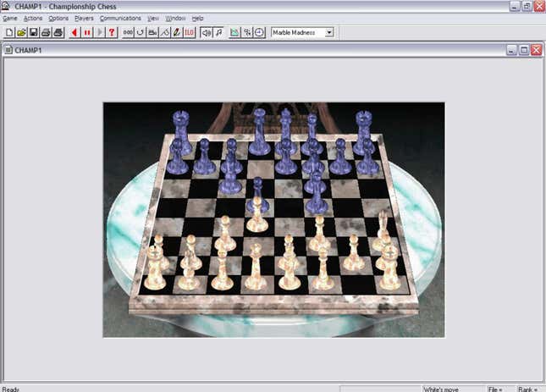Open the Actions menu
Viewport: 546px width, 392px height.
[33, 19]
